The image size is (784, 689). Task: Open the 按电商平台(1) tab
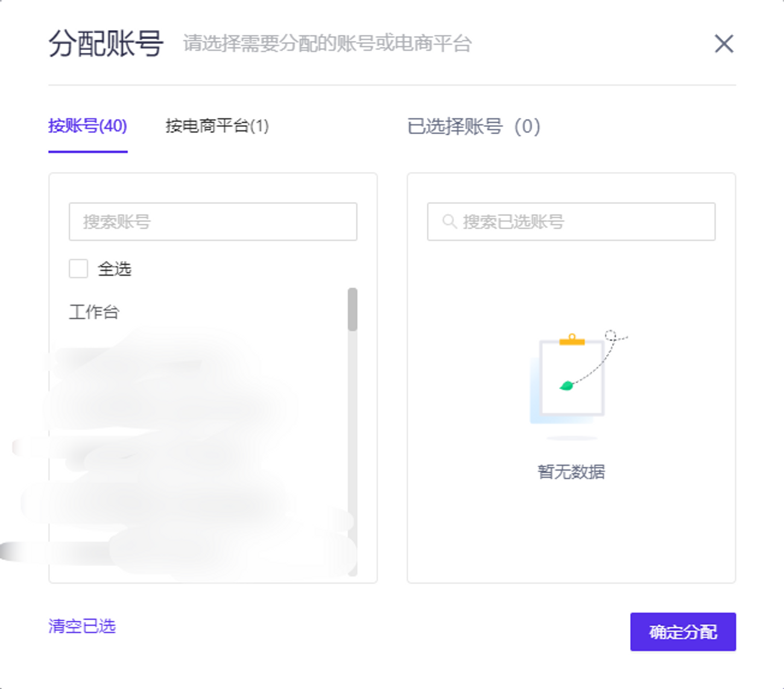pyautogui.click(x=217, y=126)
